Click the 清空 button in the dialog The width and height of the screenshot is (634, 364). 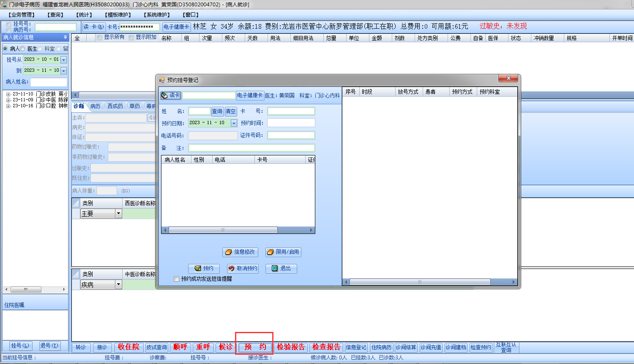tap(231, 111)
